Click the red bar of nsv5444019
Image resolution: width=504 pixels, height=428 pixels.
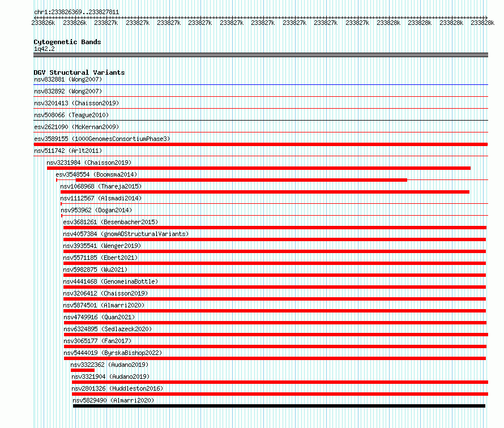coord(275,358)
